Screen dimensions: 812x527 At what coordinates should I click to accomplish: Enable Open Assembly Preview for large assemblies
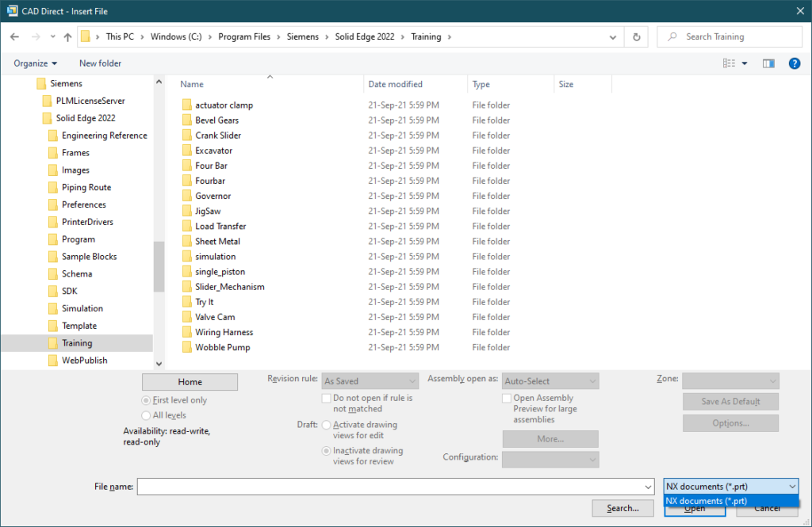click(x=507, y=398)
